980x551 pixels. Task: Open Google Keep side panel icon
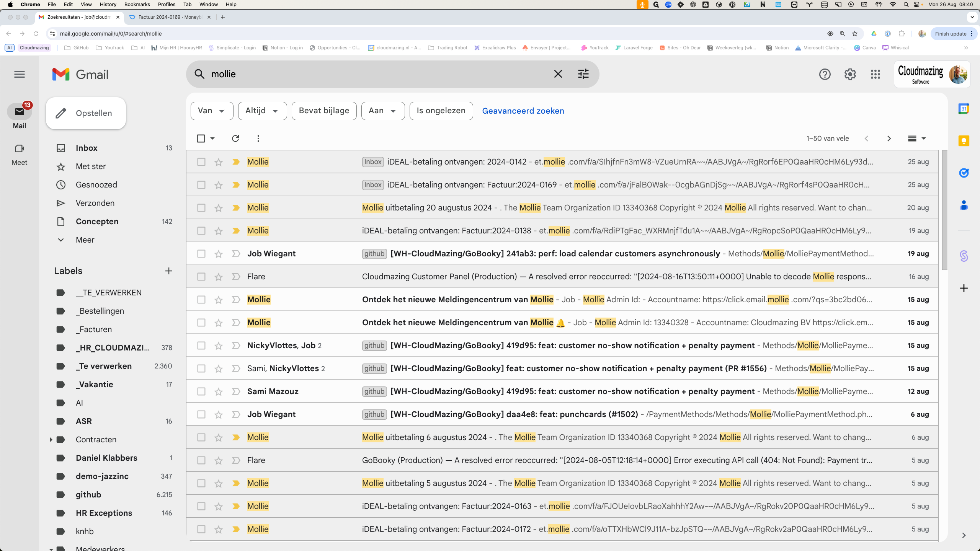964,141
